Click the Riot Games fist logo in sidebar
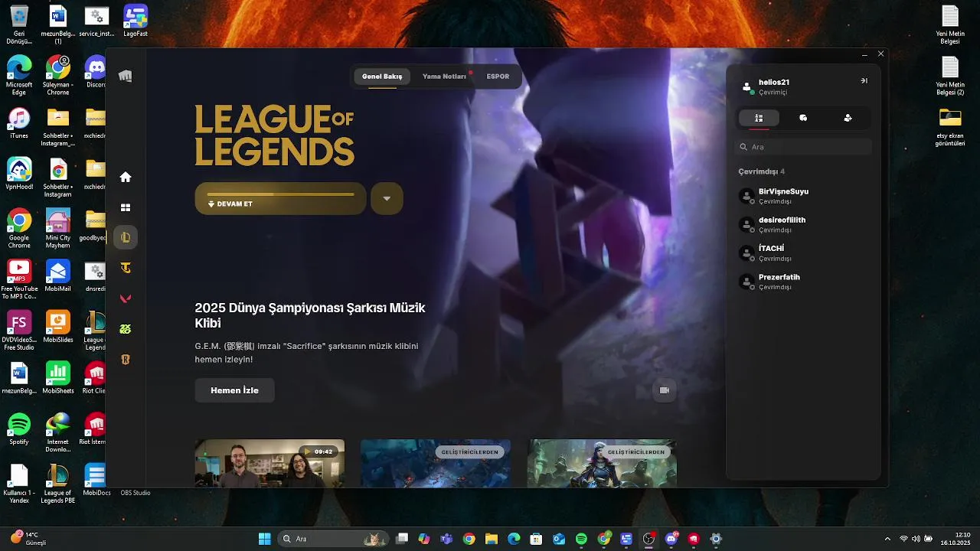Viewport: 980px width, 551px height. coord(126,76)
